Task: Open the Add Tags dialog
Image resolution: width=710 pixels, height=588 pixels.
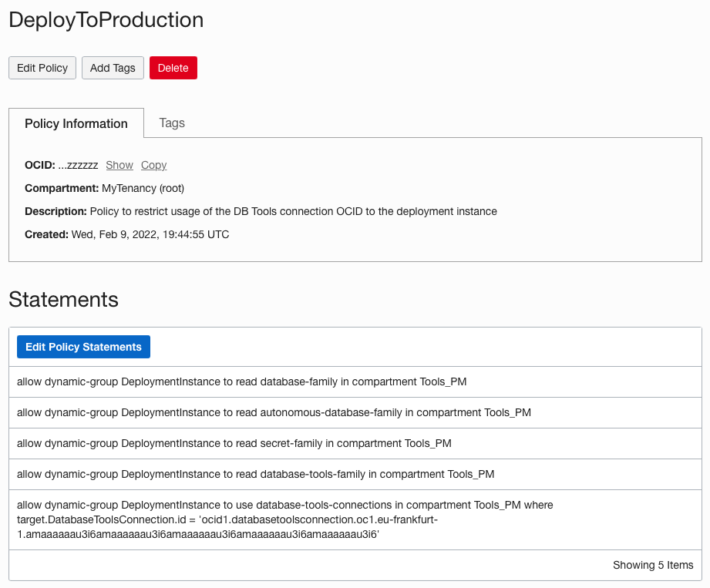Action: coord(113,68)
